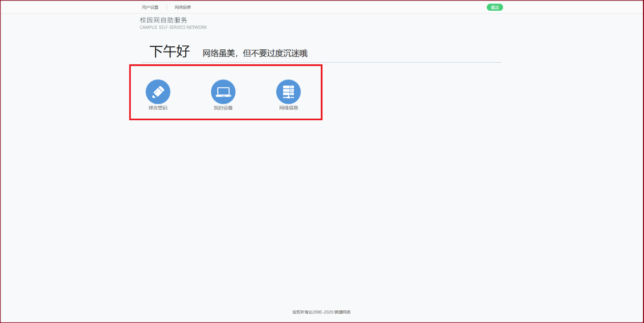The height and width of the screenshot is (323, 644).
Task: Click the word CAMPUS in the subtitle
Action: pos(148,28)
